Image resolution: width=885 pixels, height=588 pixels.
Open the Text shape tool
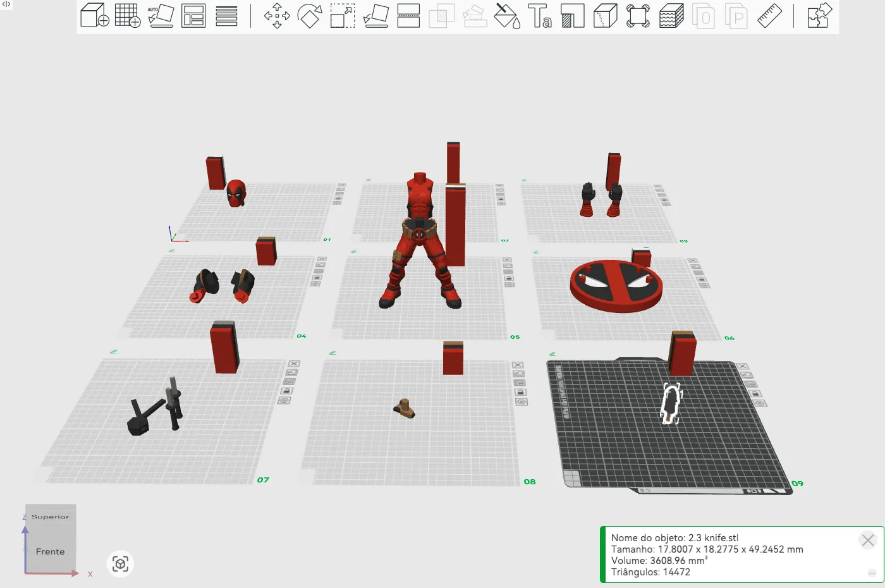[x=539, y=16]
